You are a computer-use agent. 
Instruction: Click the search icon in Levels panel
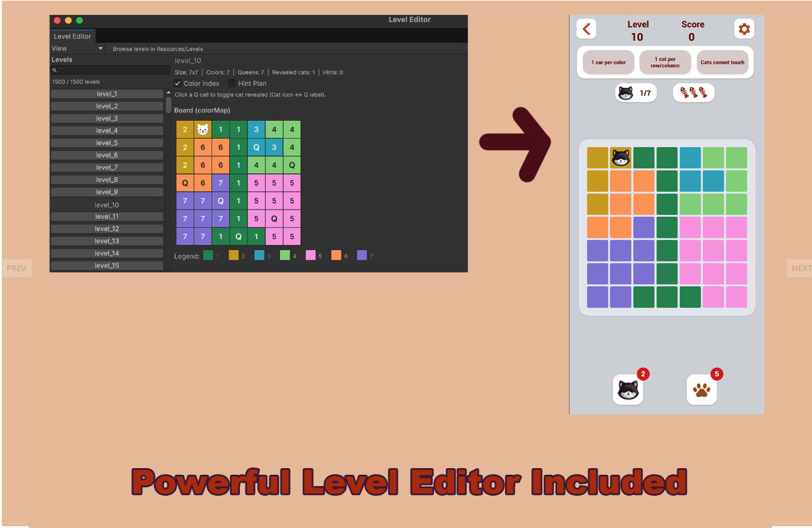[x=54, y=71]
